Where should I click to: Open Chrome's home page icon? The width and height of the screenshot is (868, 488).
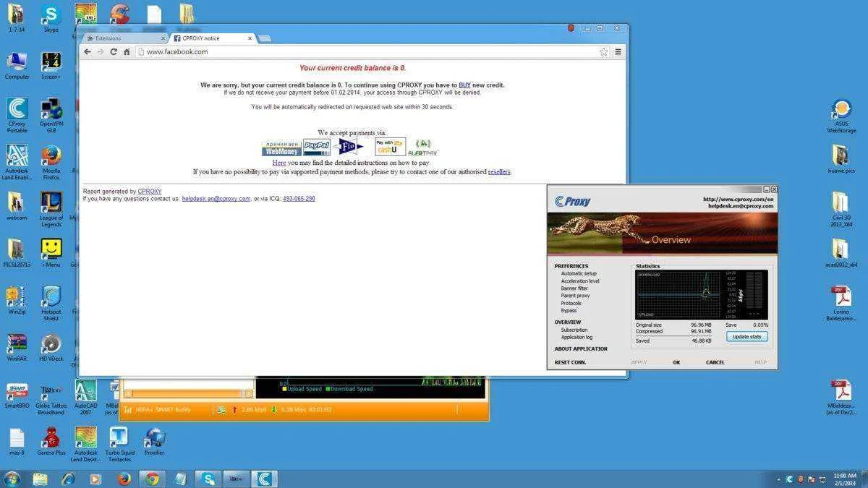(x=127, y=52)
